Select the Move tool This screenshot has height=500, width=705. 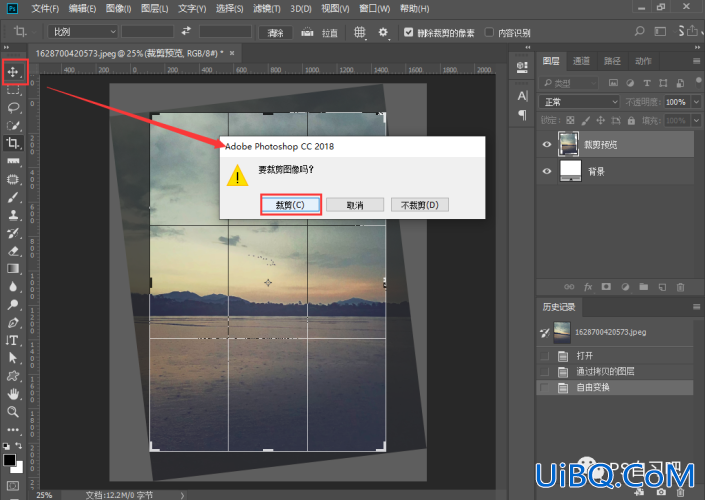(13, 72)
